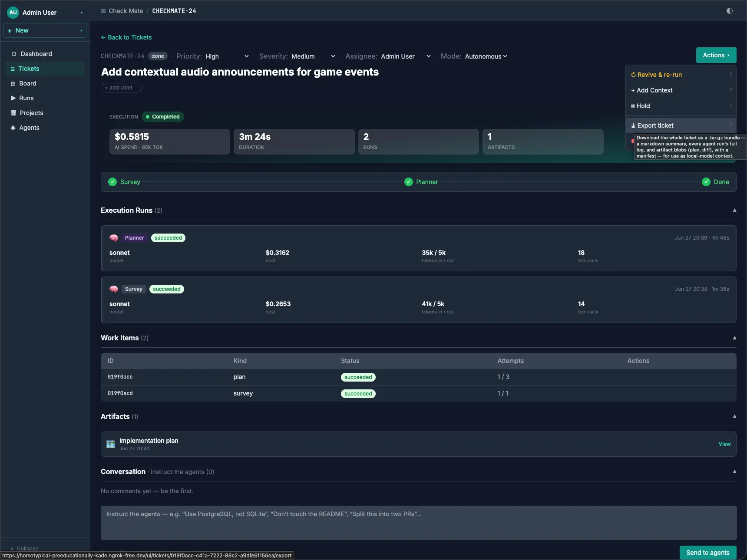Open the Dashboard icon in sidebar

[14, 54]
